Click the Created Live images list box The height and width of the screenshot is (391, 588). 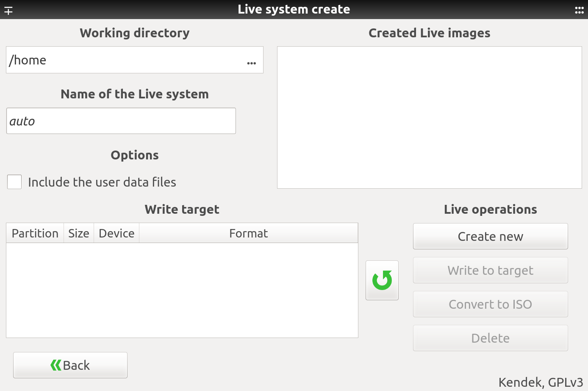[x=430, y=117]
